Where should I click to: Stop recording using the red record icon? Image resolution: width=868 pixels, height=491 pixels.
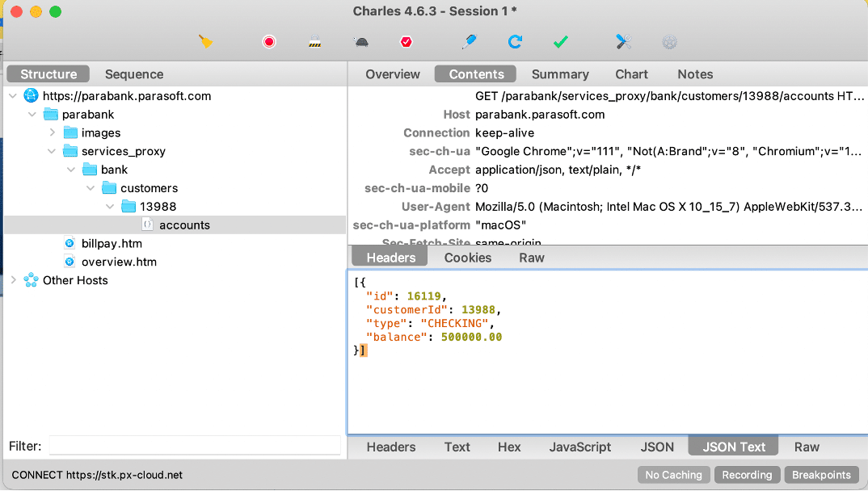click(269, 42)
